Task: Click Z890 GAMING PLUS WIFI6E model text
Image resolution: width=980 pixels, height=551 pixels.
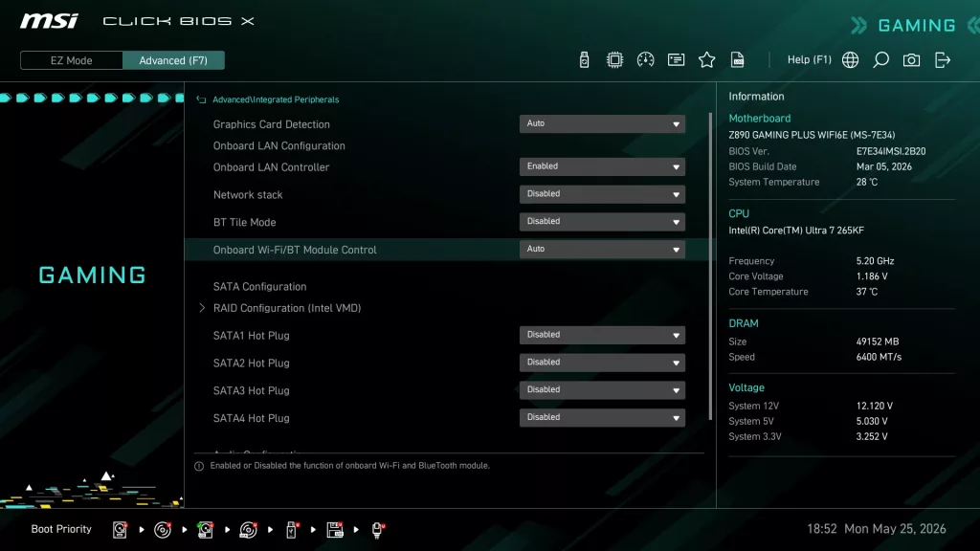Action: tap(812, 135)
